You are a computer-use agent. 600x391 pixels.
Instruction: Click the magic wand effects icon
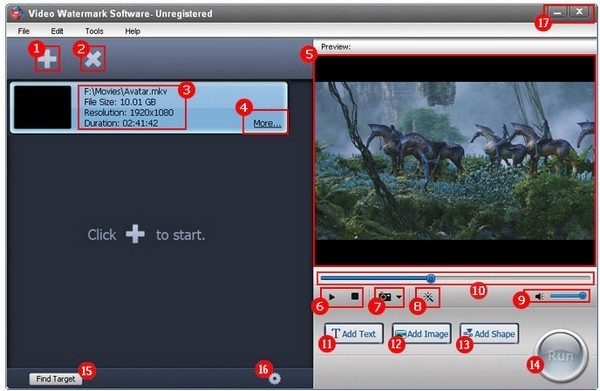point(429,297)
